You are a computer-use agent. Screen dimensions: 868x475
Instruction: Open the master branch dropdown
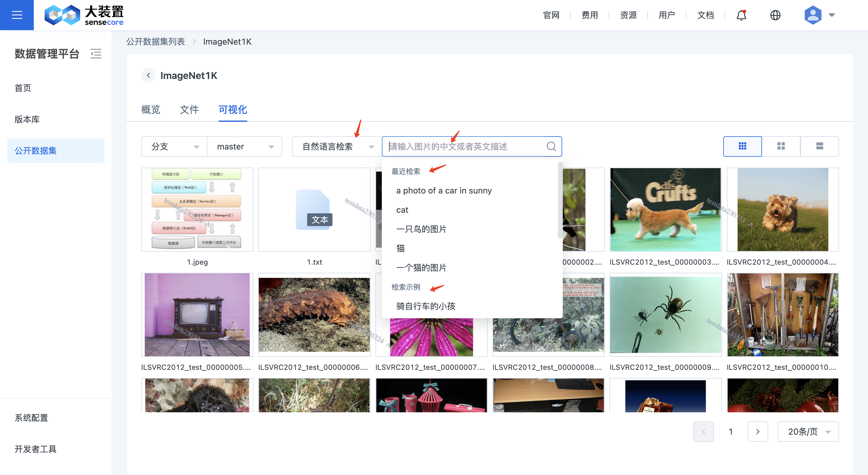245,146
